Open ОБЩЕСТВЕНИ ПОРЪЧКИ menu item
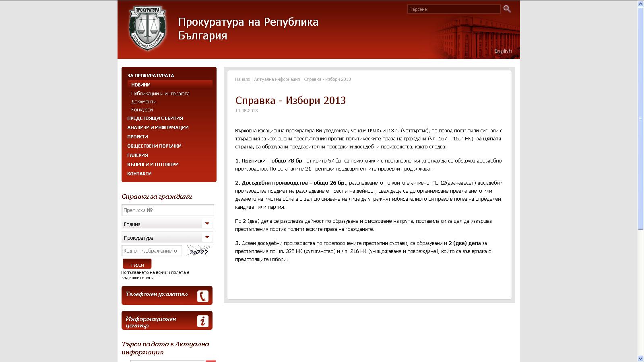This screenshot has height=362, width=644. click(154, 146)
